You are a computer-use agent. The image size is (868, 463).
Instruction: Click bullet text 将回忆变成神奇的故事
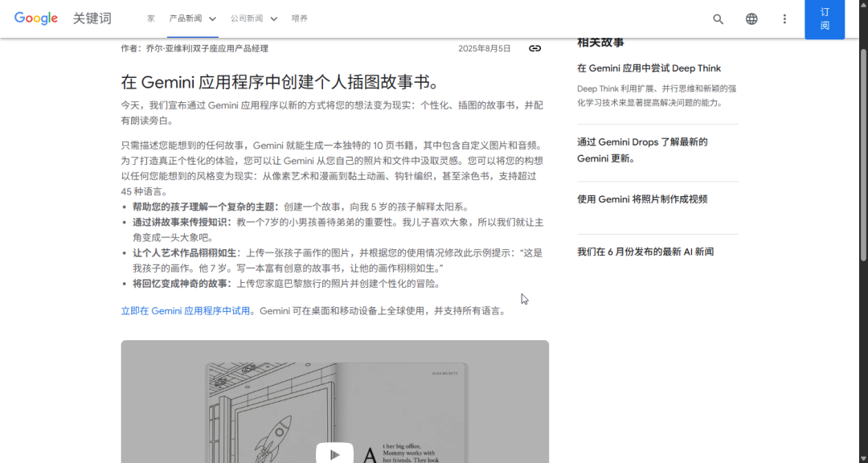(182, 284)
